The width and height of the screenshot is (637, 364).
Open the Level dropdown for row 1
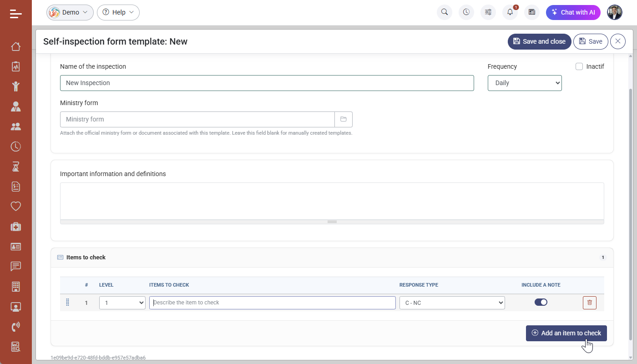click(x=122, y=303)
